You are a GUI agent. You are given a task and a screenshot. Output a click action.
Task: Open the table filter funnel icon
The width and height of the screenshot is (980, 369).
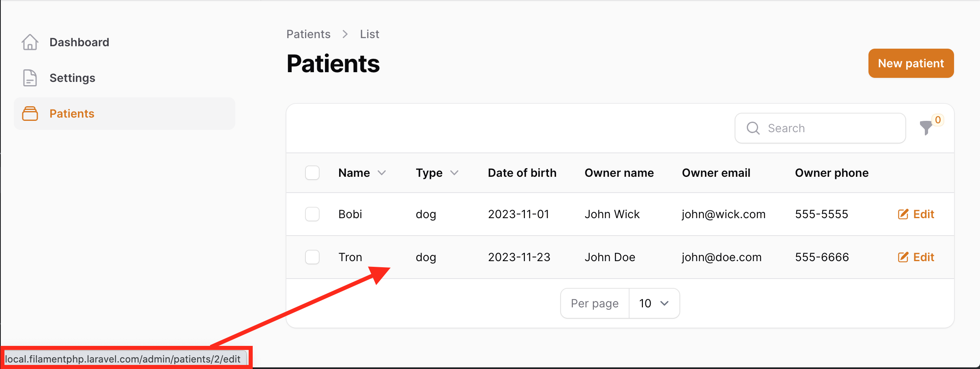926,128
